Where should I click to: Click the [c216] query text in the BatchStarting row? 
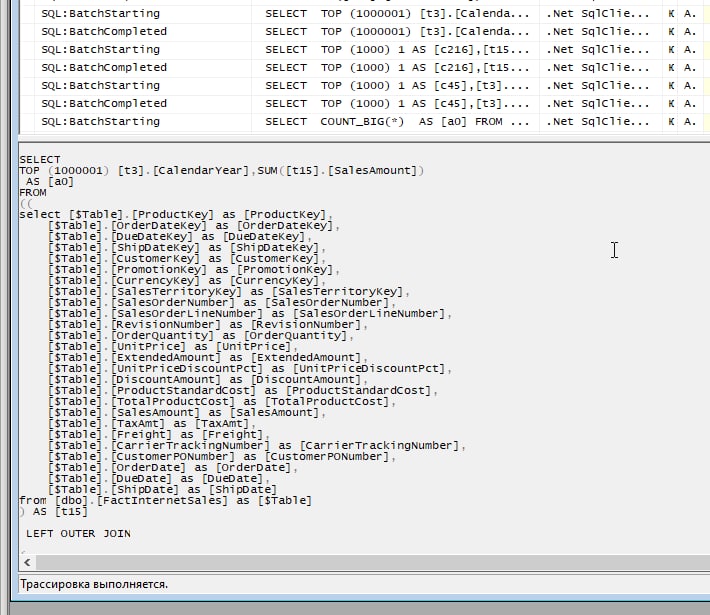[397, 50]
